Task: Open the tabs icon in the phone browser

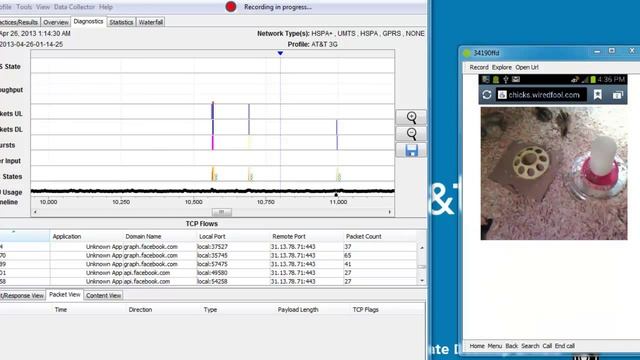Action: [x=618, y=95]
